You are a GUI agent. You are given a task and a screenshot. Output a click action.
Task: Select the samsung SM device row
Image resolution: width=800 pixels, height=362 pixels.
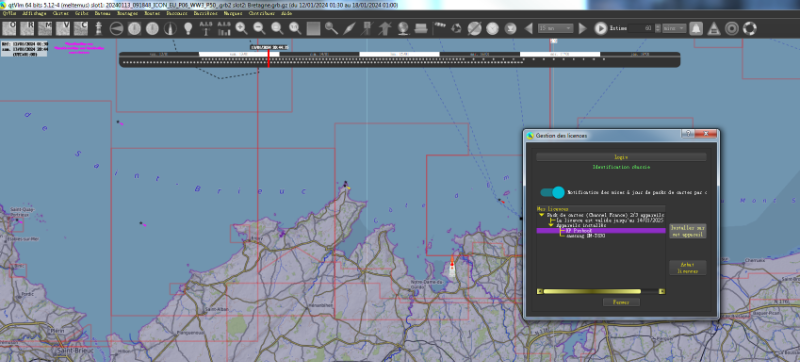pyautogui.click(x=586, y=236)
